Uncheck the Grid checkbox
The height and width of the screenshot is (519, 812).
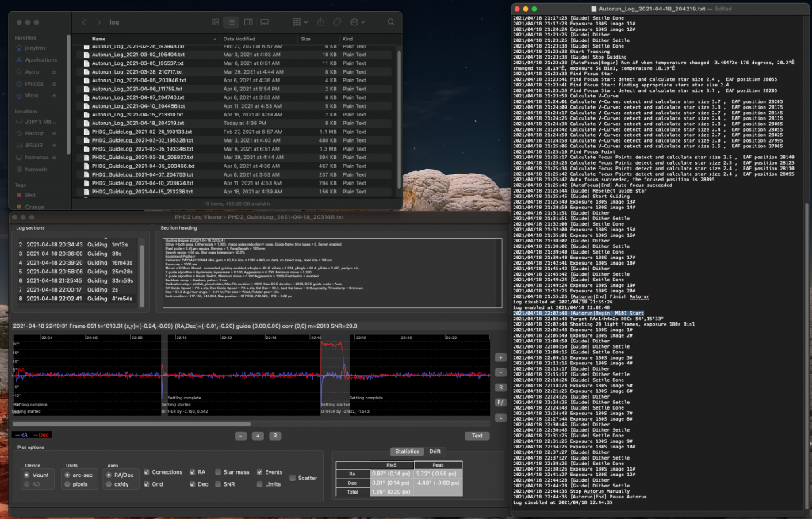tap(147, 484)
